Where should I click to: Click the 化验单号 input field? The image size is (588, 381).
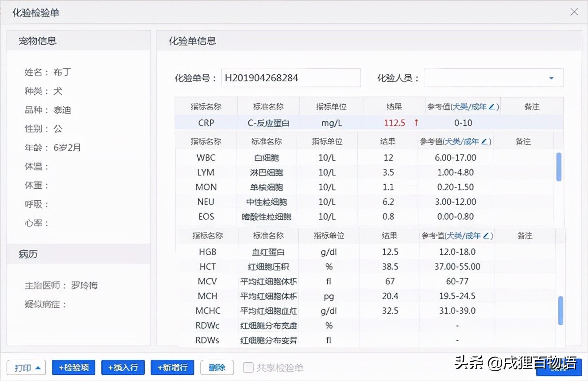(291, 78)
